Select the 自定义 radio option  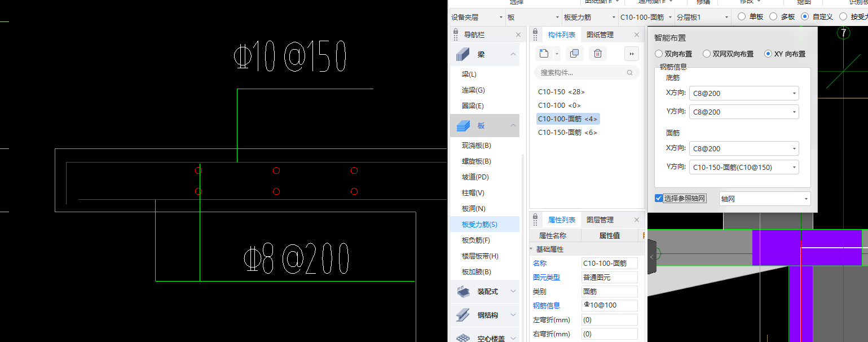[x=805, y=17]
